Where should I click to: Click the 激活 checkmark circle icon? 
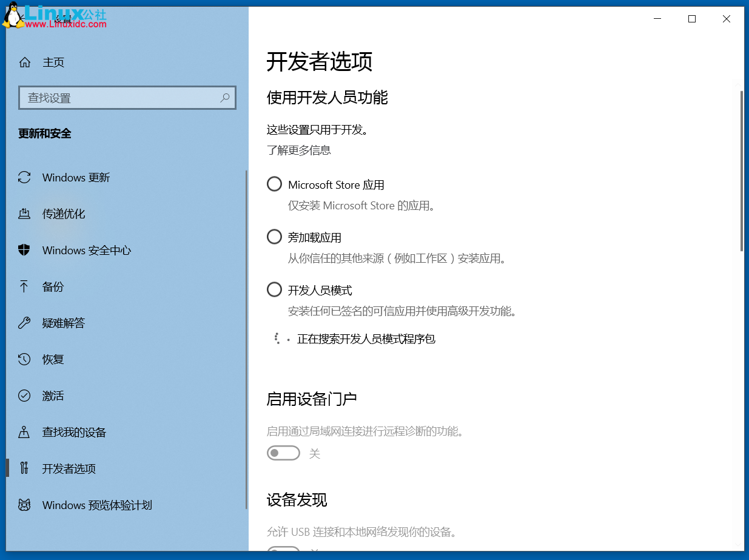click(24, 396)
